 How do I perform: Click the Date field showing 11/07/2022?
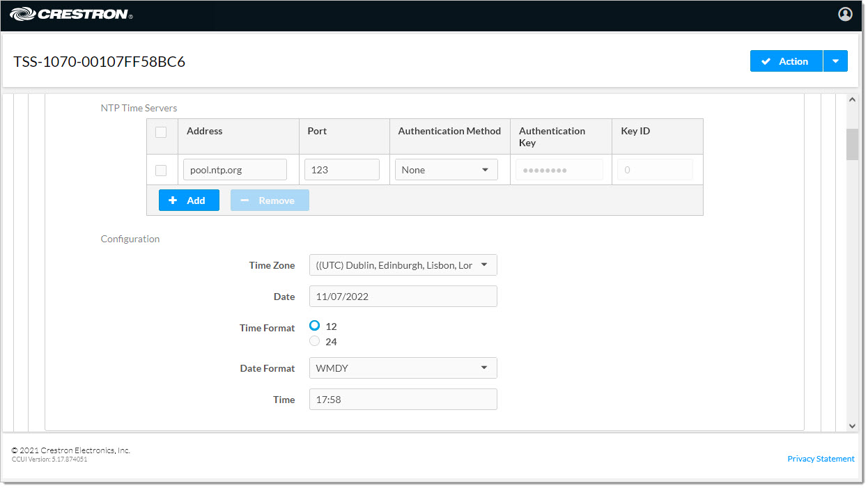(403, 297)
